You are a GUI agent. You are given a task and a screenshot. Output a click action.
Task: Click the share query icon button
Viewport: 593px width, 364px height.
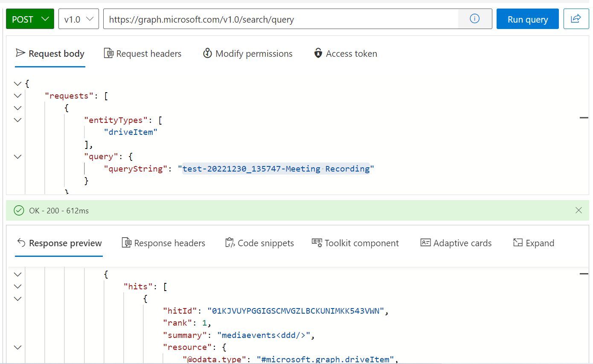tap(576, 19)
